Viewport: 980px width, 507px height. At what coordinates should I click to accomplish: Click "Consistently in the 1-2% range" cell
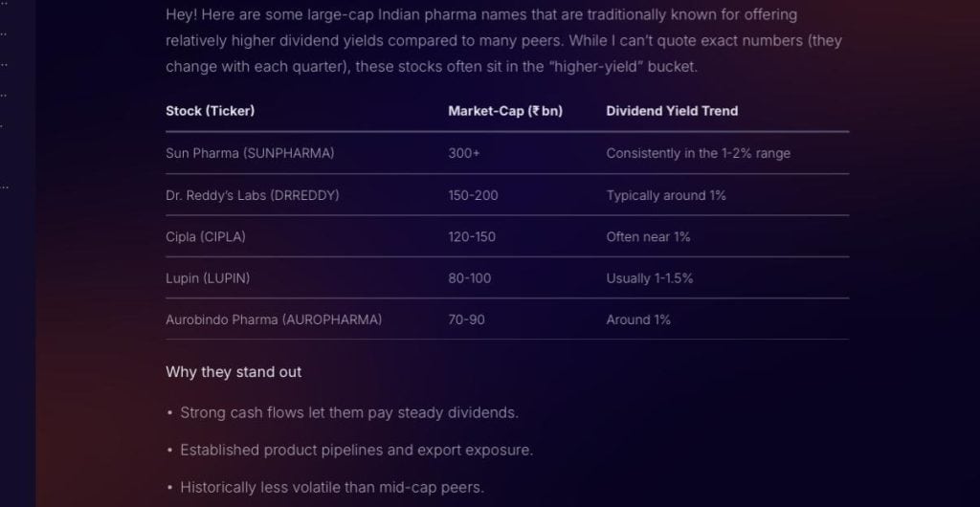tap(698, 153)
